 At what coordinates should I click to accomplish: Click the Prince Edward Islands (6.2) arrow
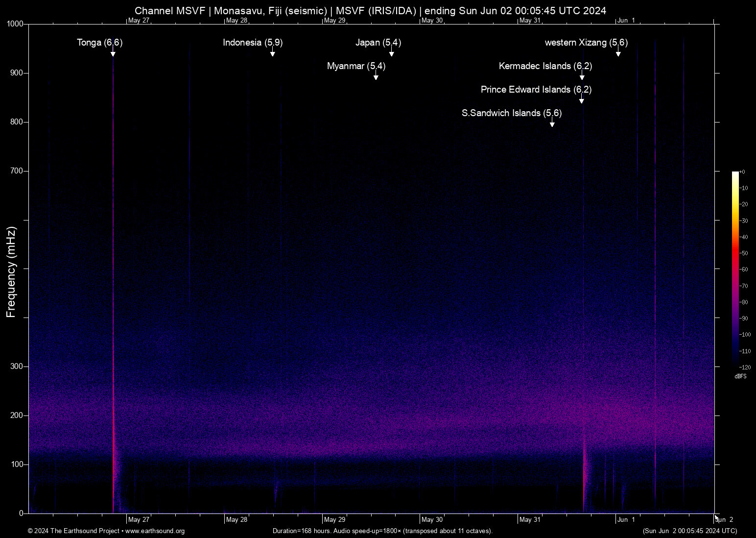582,100
